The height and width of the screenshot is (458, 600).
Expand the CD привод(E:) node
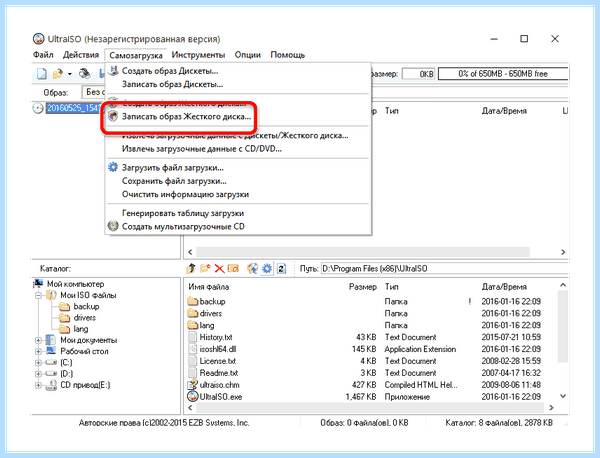(x=38, y=385)
